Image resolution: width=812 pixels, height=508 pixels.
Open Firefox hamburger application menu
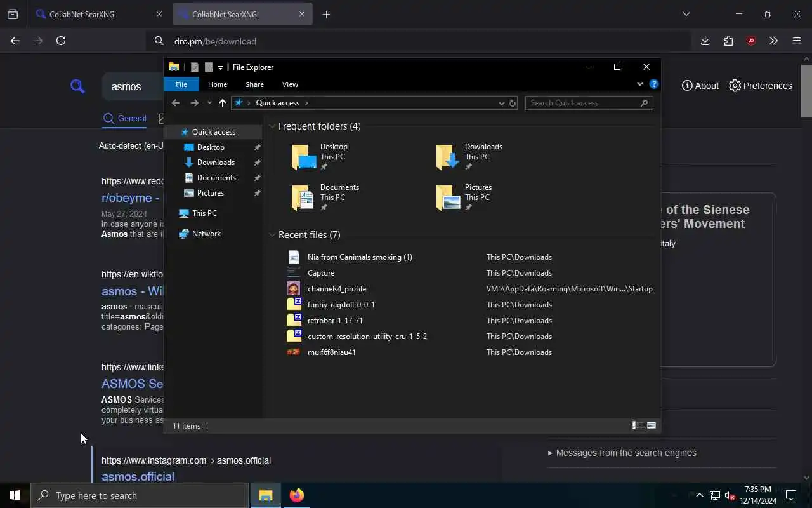797,41
